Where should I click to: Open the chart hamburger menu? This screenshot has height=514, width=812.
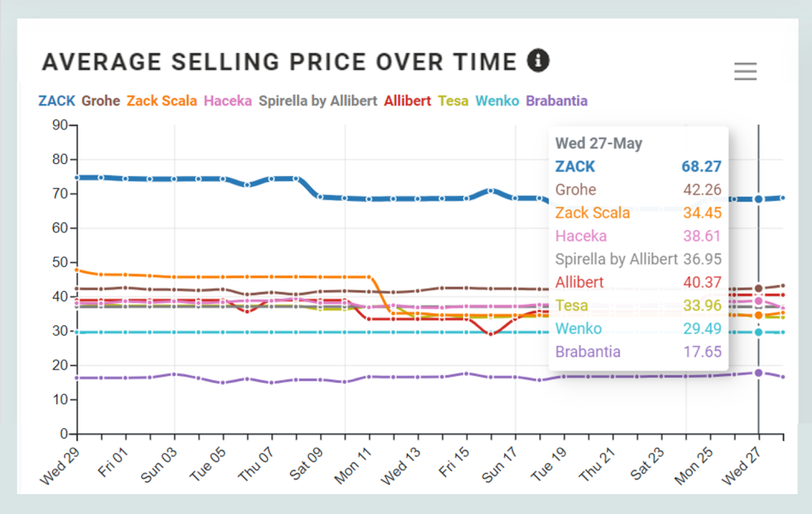[x=745, y=72]
